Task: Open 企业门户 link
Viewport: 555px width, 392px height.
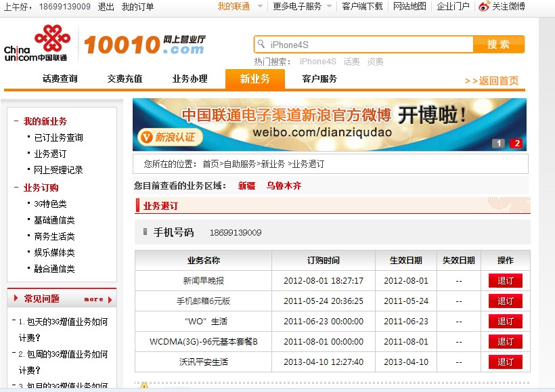Action: pyautogui.click(x=453, y=6)
